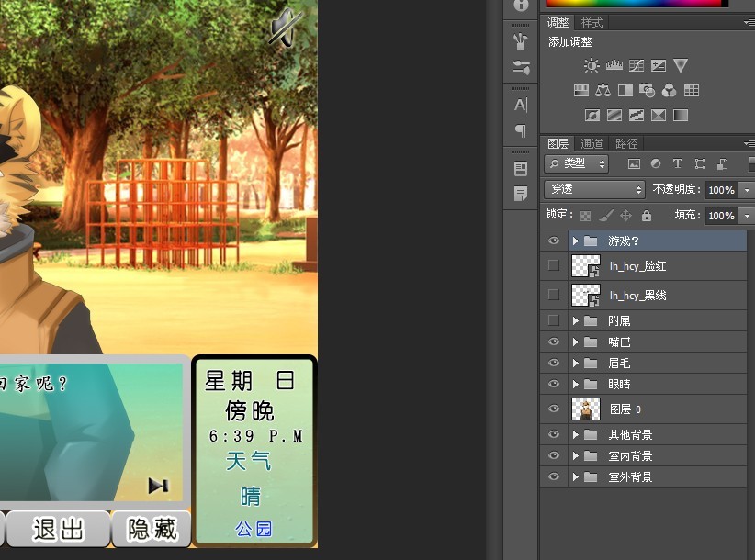This screenshot has width=755, height=560.
Task: Toggle visibility of 图层 0
Action: (x=553, y=409)
